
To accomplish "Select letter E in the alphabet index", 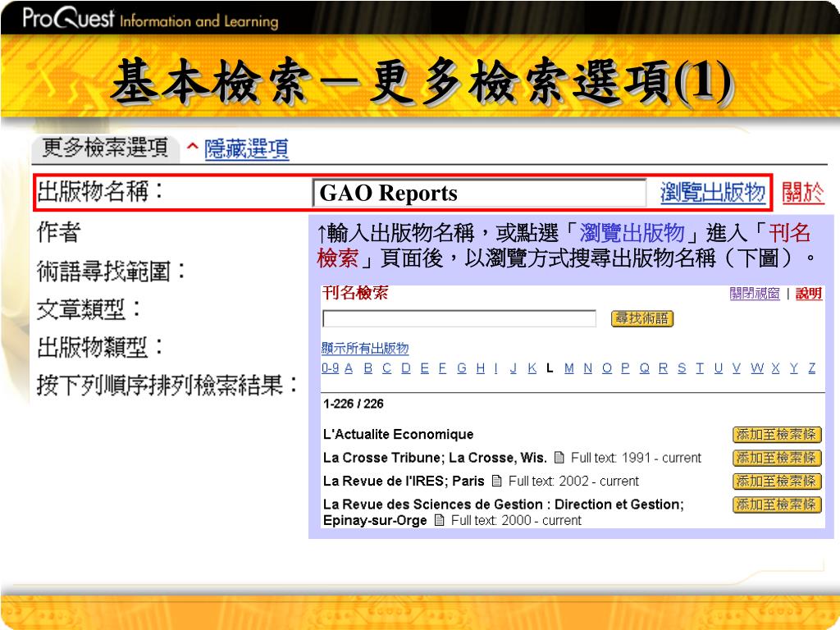I will coord(425,368).
